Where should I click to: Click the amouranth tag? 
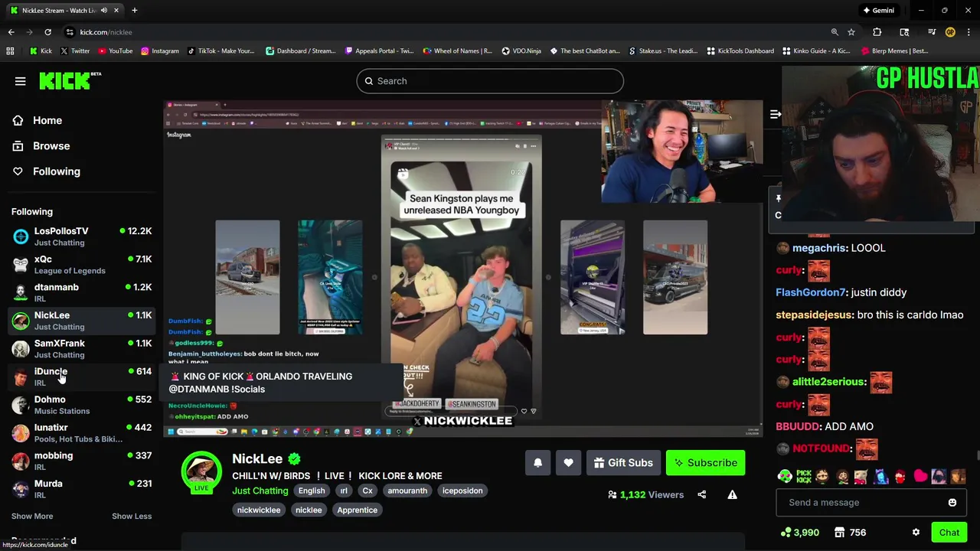coord(407,491)
